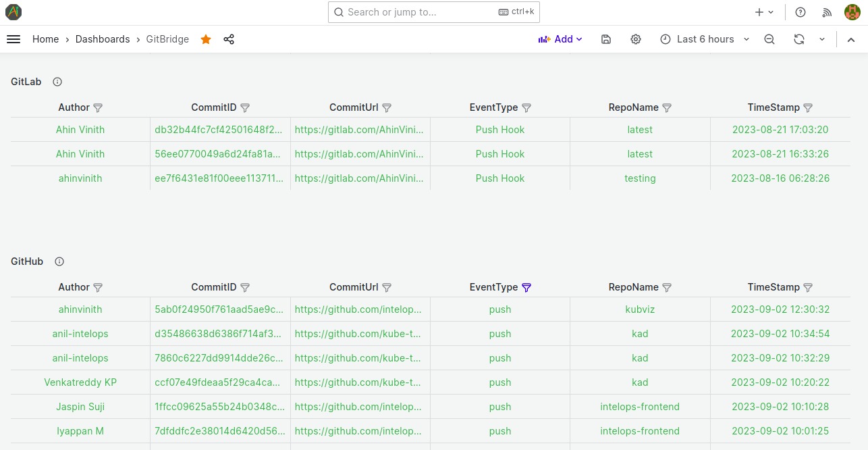This screenshot has width=868, height=450.
Task: Click commit ID ee7f6431e81f00eee113711...
Action: point(219,178)
